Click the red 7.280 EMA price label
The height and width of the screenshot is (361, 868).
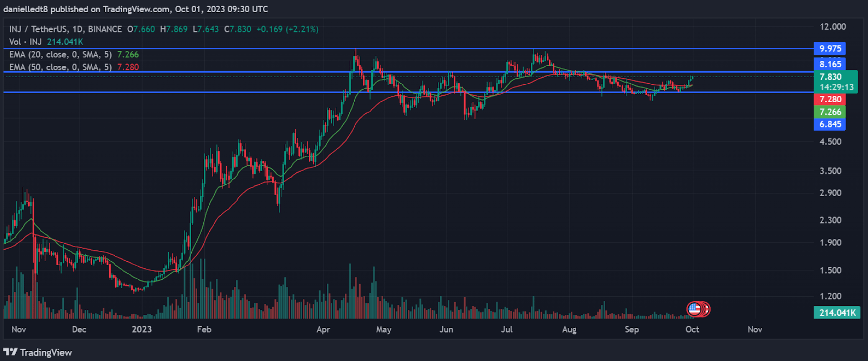tap(830, 99)
